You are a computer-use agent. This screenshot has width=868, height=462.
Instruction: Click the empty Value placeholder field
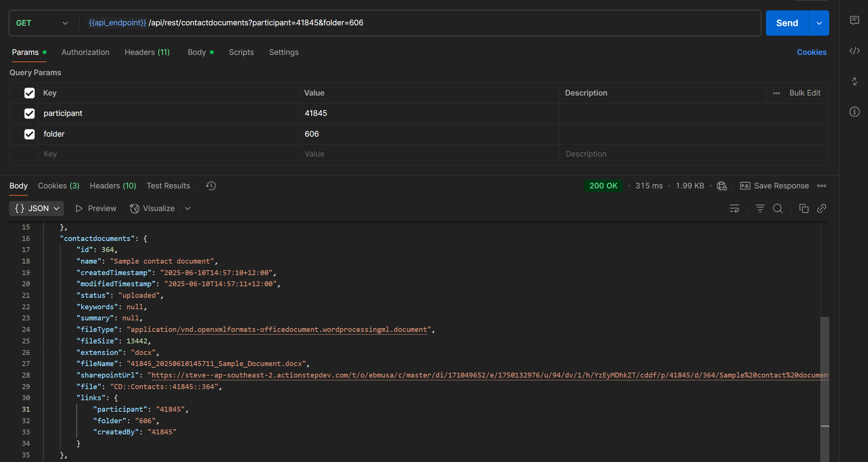coord(429,154)
